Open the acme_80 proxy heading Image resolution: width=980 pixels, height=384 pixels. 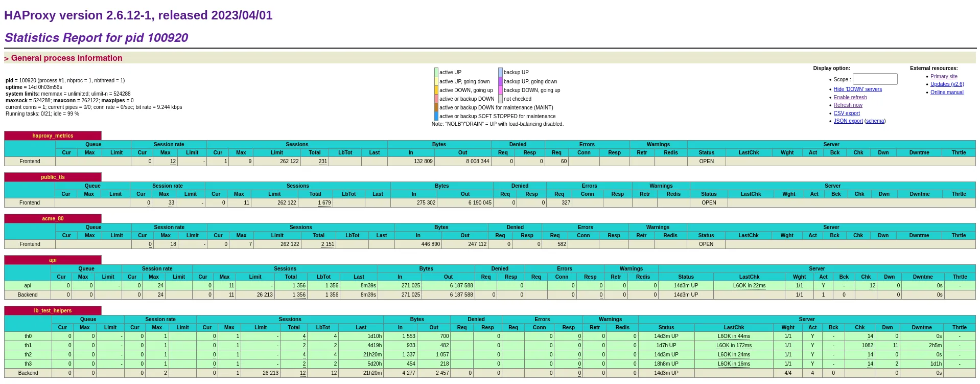(53, 219)
